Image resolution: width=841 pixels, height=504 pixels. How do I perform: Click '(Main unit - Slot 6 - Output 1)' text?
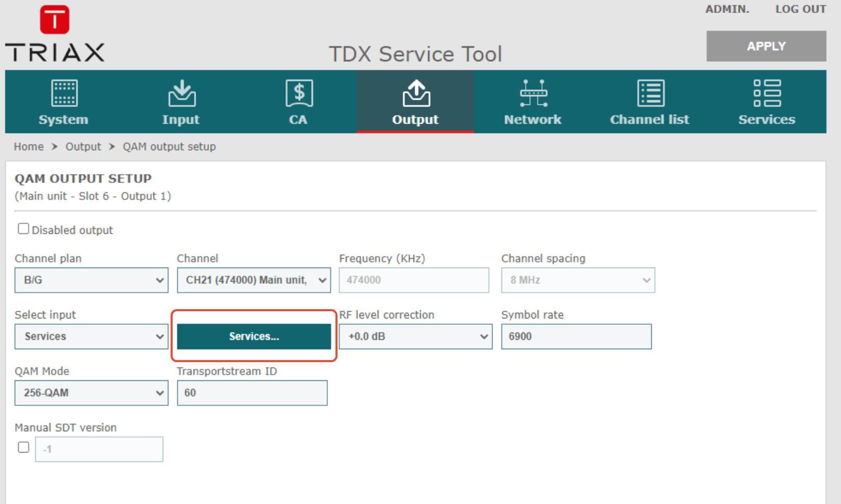(93, 196)
